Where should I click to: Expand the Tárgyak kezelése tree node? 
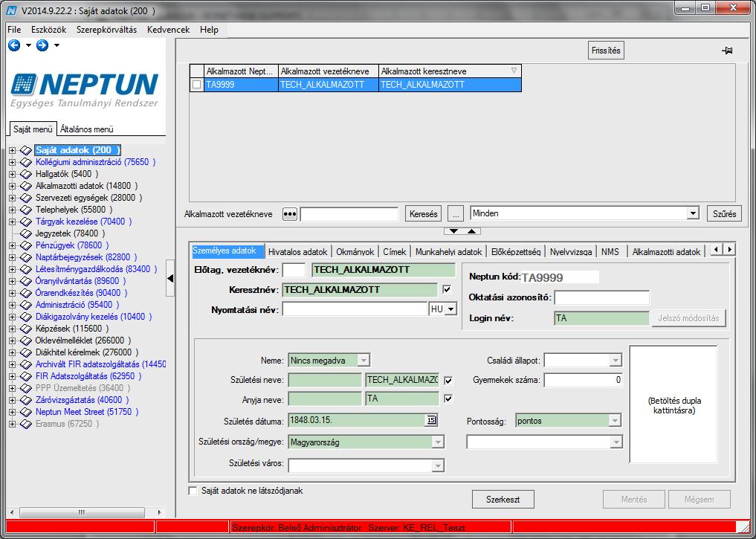tap(12, 222)
